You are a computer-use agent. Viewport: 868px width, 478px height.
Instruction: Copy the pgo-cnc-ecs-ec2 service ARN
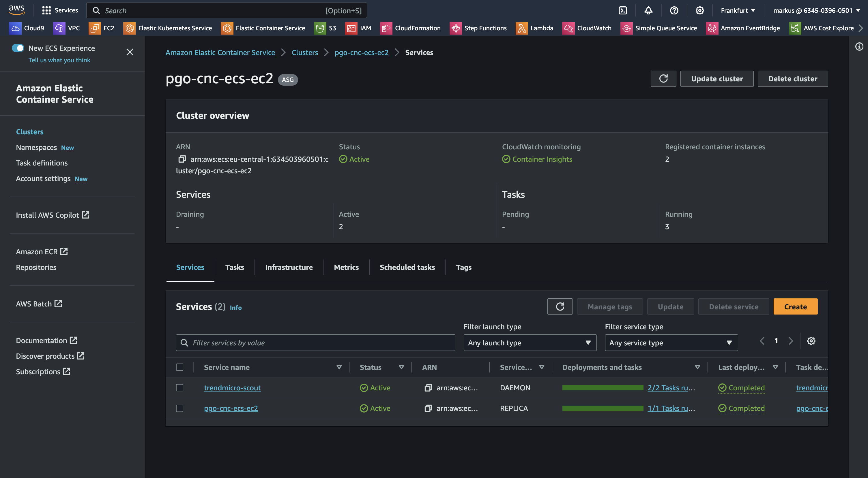pos(428,408)
